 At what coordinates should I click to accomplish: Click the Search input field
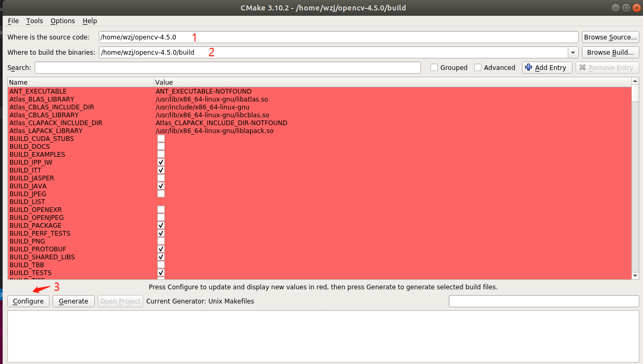(x=228, y=67)
